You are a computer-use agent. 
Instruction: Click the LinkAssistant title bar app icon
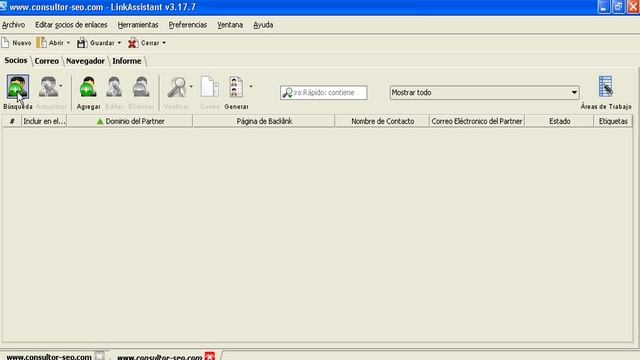click(x=3, y=6)
